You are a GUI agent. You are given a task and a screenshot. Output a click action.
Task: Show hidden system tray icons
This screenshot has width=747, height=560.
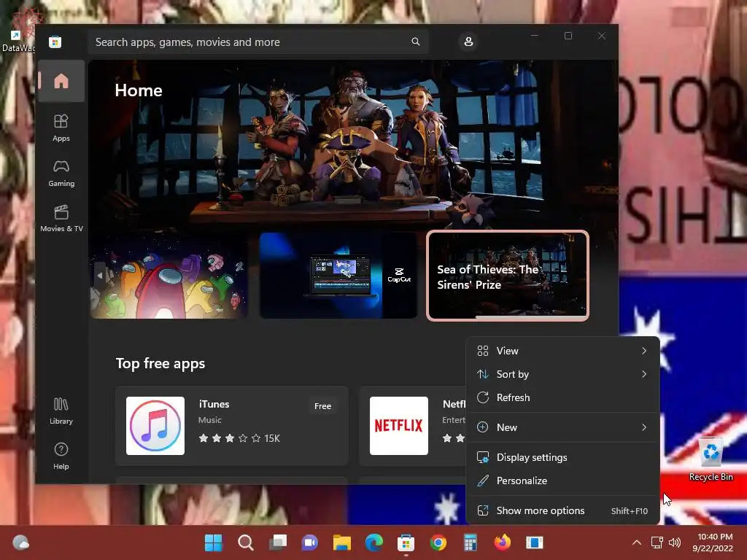point(636,542)
